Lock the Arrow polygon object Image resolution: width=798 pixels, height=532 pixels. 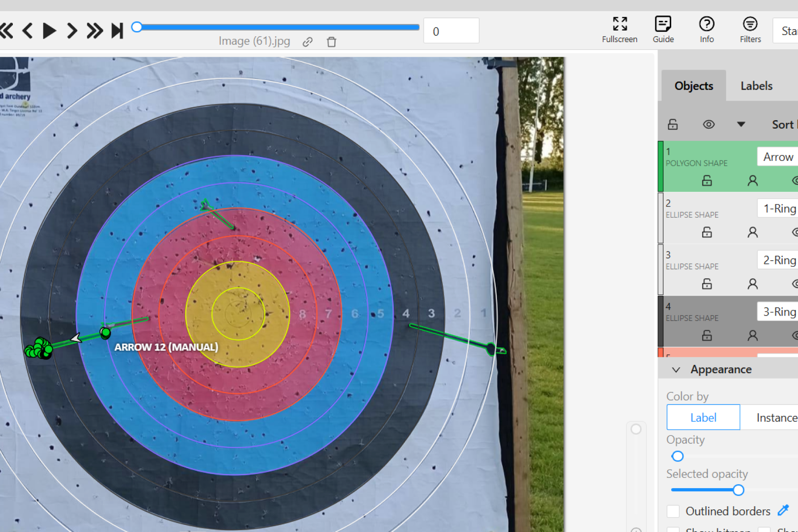[707, 180]
